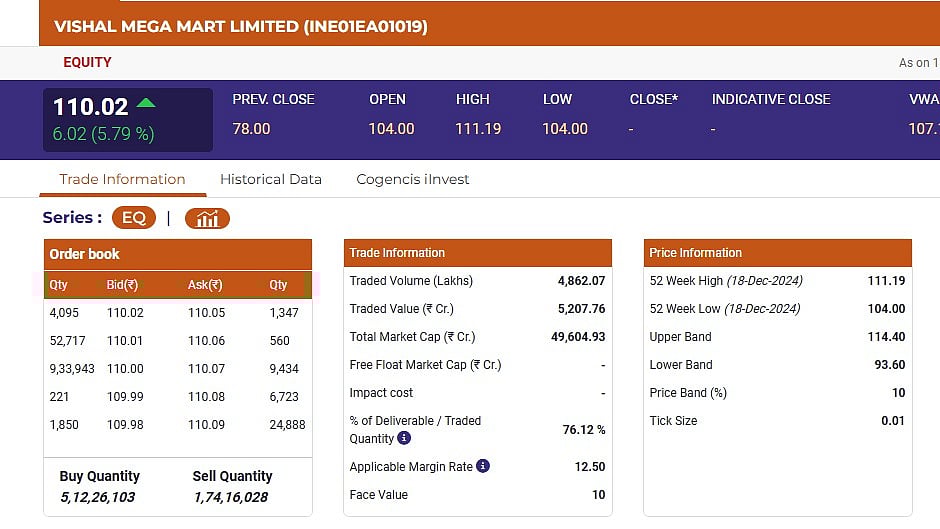
Task: Open the Cogencis iInvest tab
Action: coord(412,179)
